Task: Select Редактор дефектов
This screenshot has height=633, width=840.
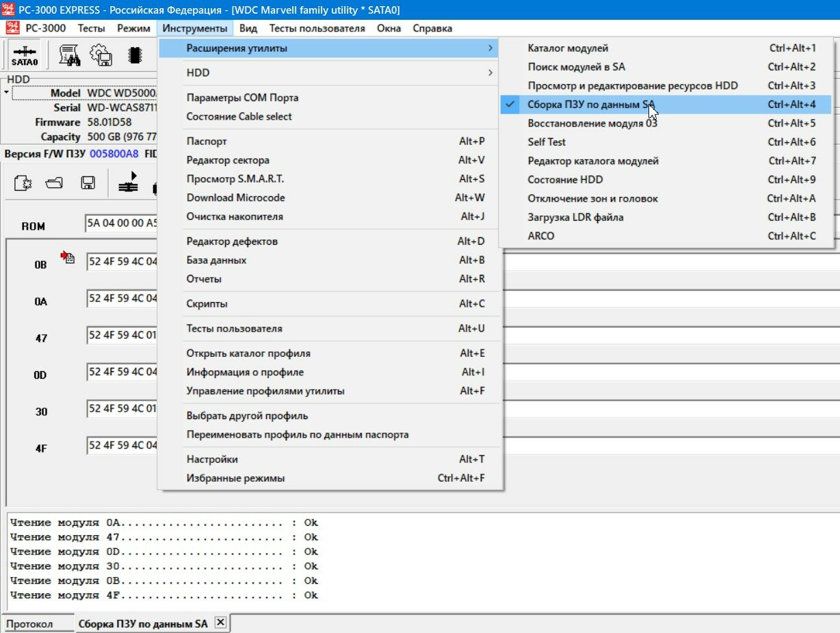Action: (330, 241)
